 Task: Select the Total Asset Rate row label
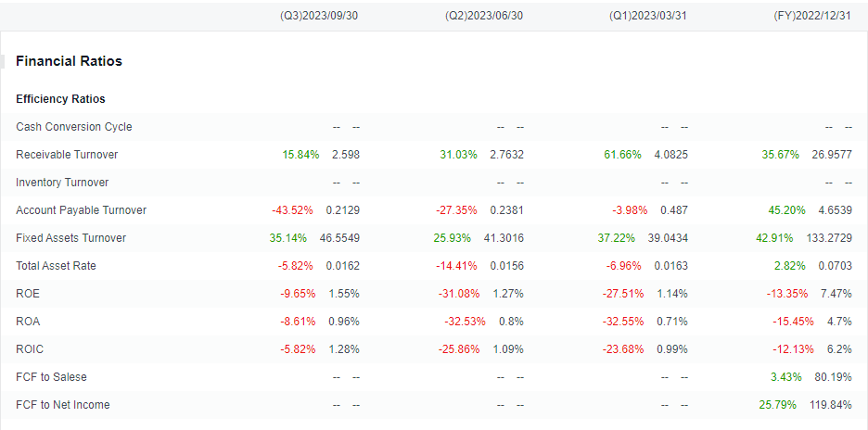56,266
